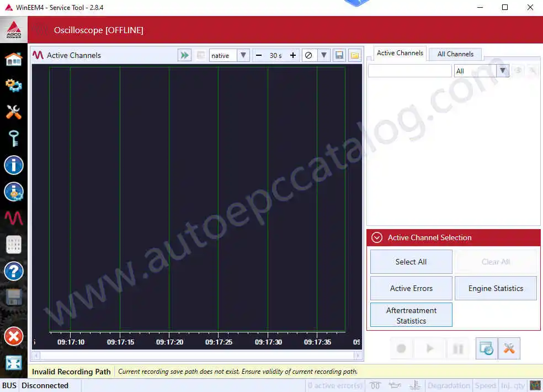The image size is (543, 392).
Task: Toggle fullscreen with the arrows icon
Action: (14, 363)
